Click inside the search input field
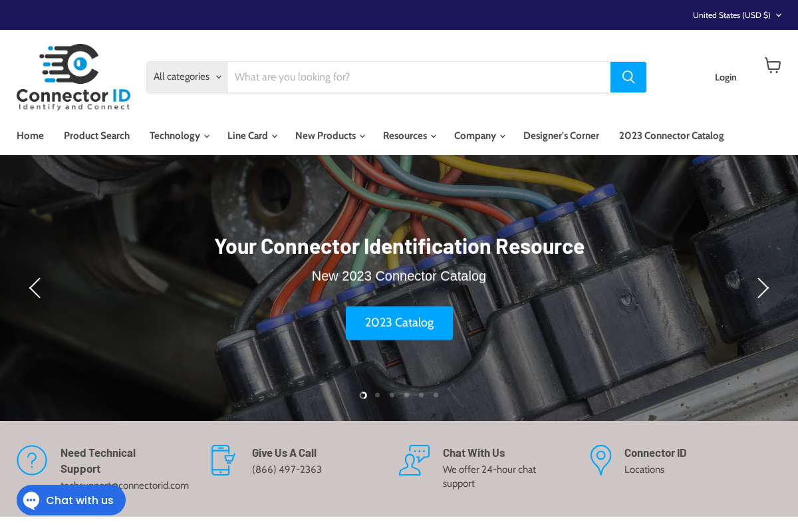This screenshot has width=798, height=532. pos(419,76)
